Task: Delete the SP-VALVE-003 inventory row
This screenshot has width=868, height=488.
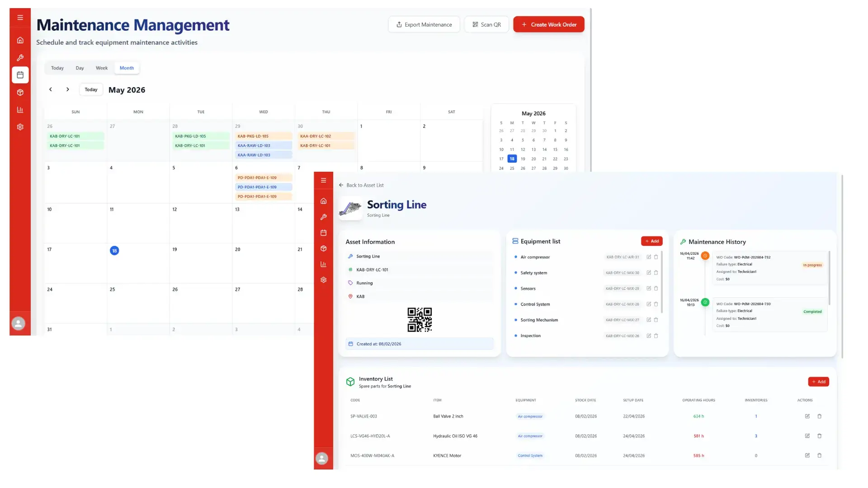Action: pos(819,417)
